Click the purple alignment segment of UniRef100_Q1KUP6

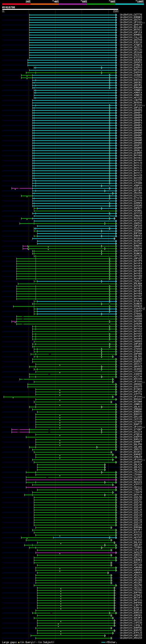click(22, 188)
